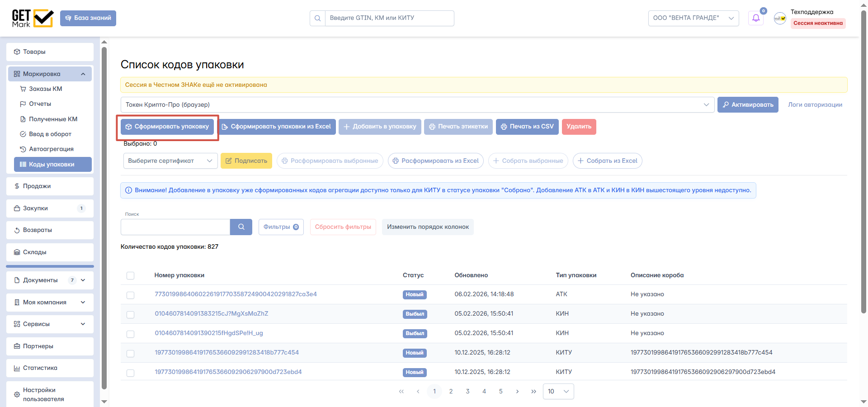The height and width of the screenshot is (407, 868).
Task: Open Логи авторизации link
Action: click(815, 105)
